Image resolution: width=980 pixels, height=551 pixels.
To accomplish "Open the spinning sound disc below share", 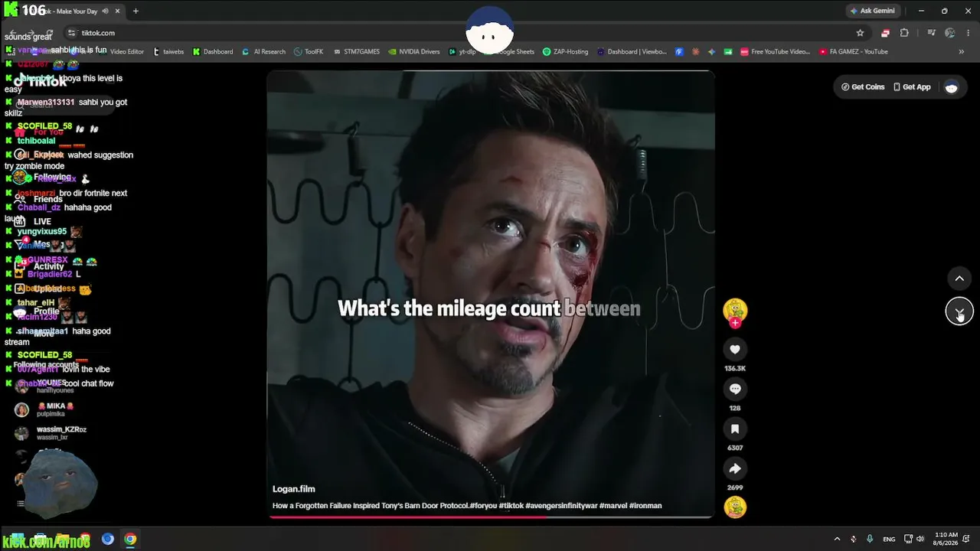I will [735, 507].
